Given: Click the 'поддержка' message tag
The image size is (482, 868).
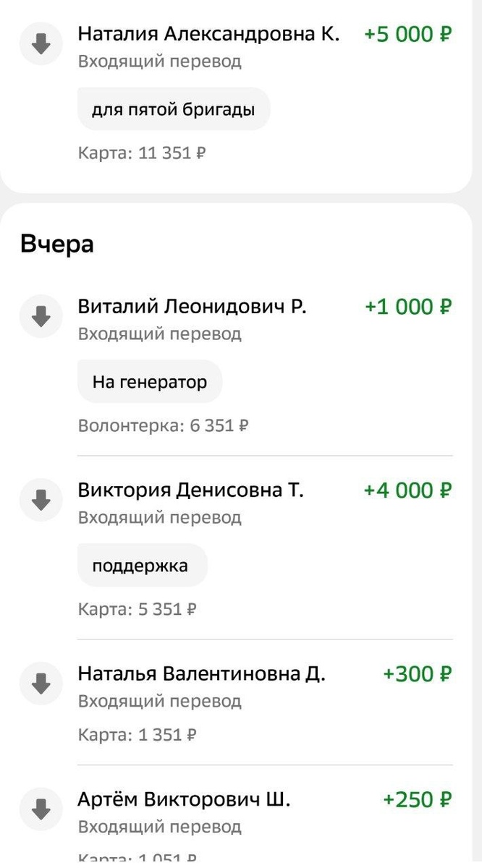Looking at the screenshot, I should [142, 565].
